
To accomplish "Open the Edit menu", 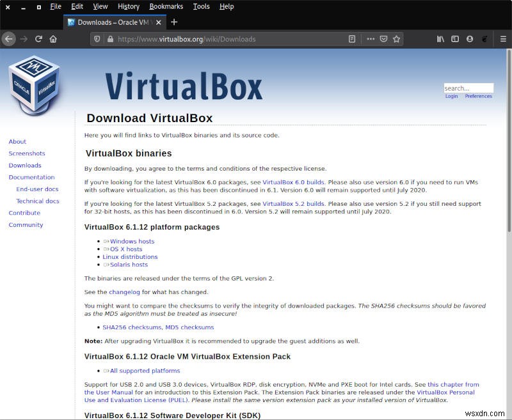I will [77, 6].
